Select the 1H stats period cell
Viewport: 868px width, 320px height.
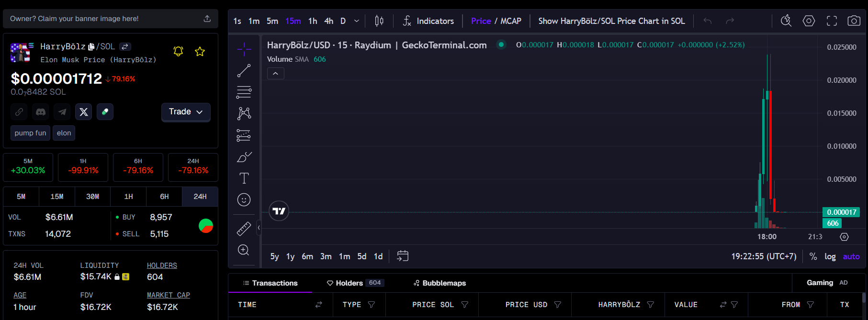[x=128, y=197]
